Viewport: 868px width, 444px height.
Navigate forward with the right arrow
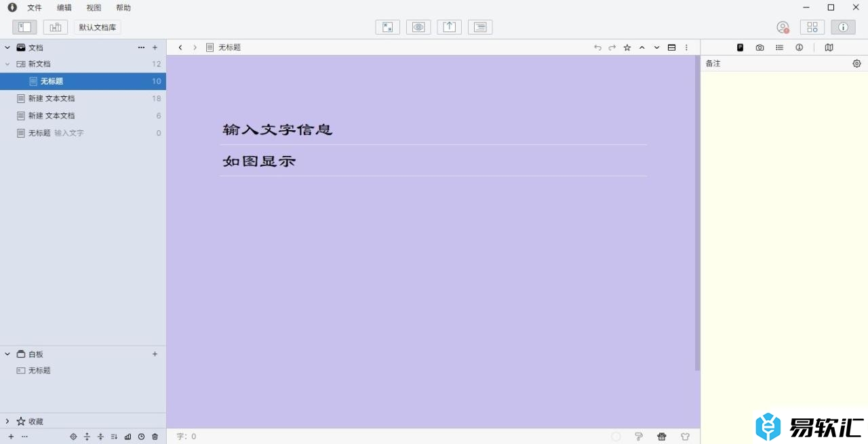(x=195, y=47)
